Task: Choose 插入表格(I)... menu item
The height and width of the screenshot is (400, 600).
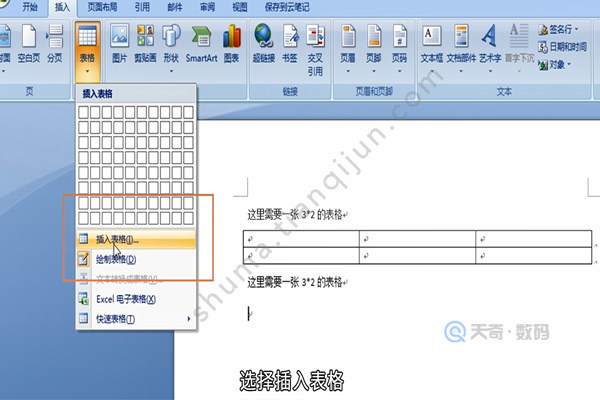Action: pyautogui.click(x=136, y=240)
